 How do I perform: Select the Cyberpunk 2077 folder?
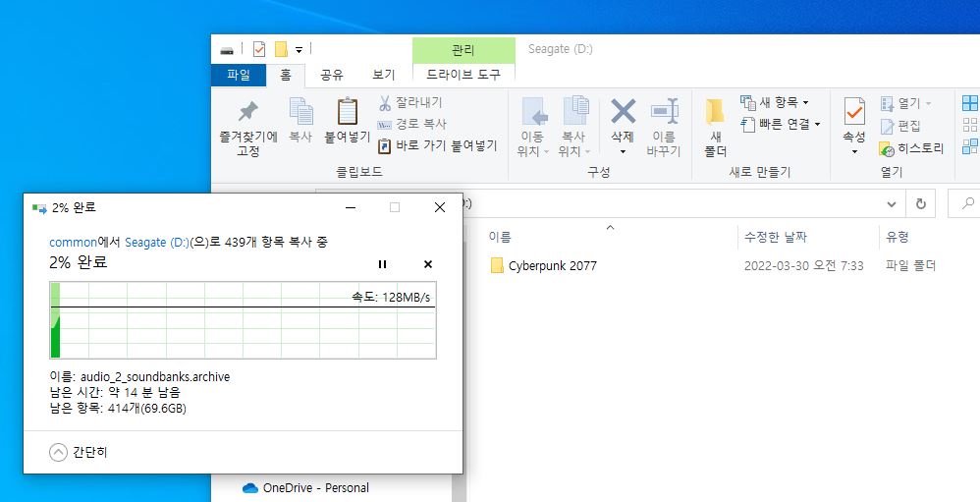pyautogui.click(x=553, y=265)
